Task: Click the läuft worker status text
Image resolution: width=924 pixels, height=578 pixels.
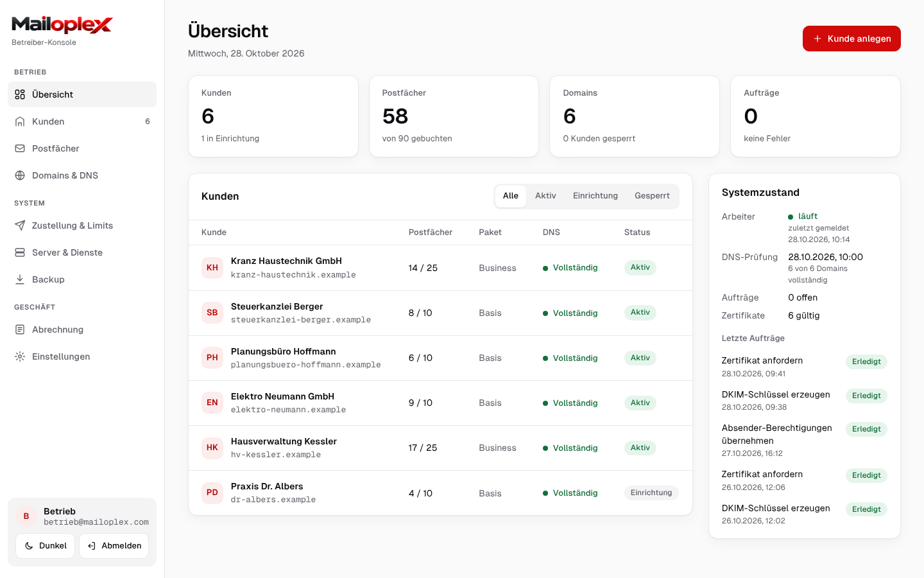Action: [x=808, y=216]
